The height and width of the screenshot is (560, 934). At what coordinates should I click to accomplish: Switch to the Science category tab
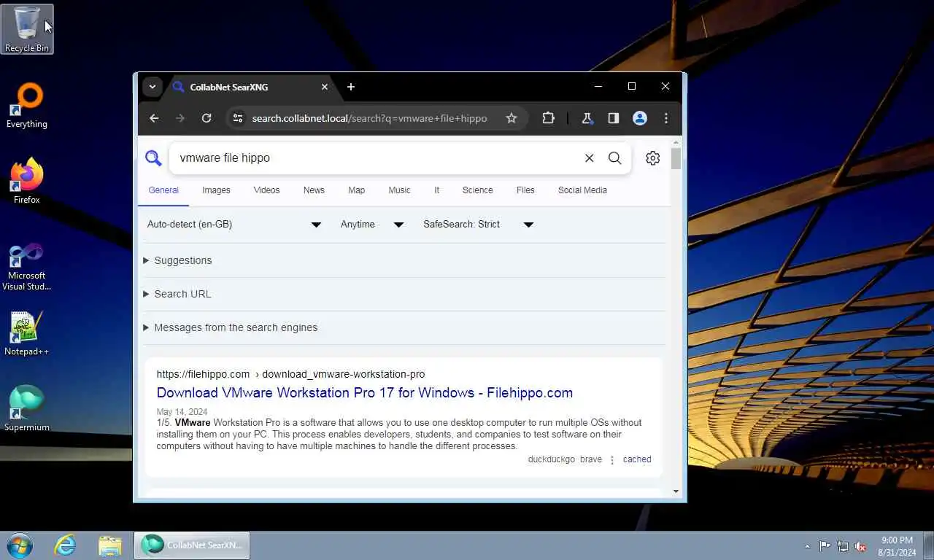[477, 190]
